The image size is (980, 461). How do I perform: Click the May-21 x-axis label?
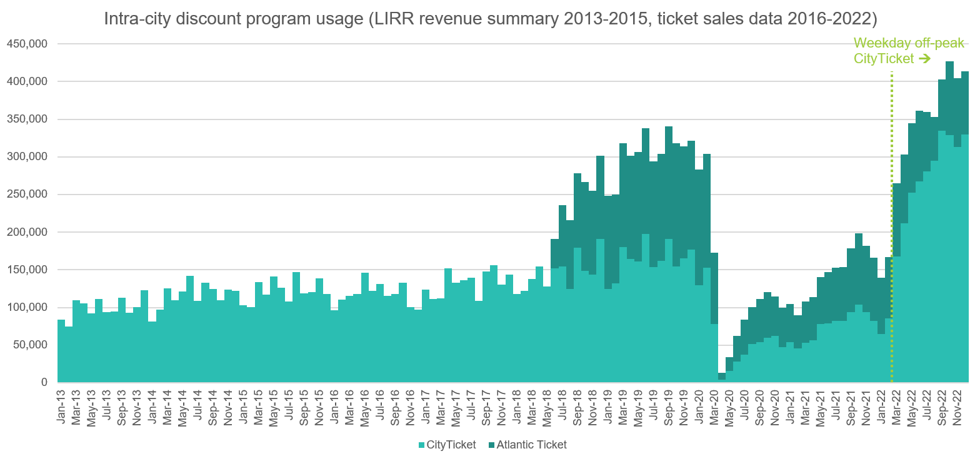821,407
